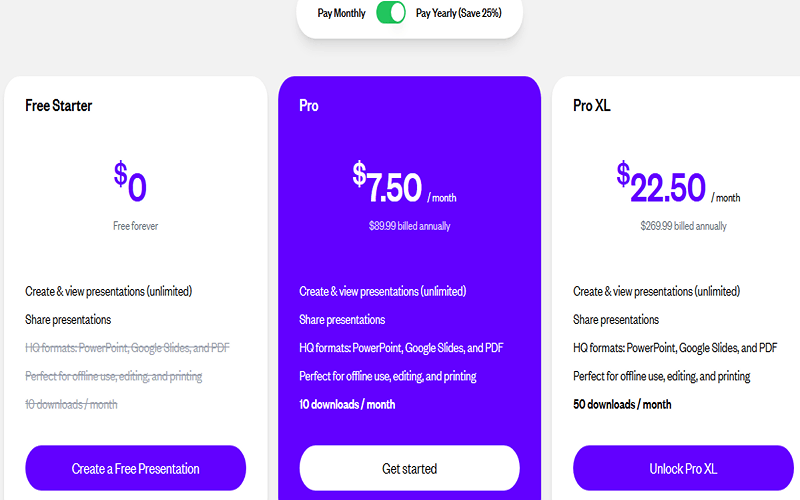The image size is (800, 500).
Task: Click Perfect for offline use in Pro XL
Action: [661, 377]
